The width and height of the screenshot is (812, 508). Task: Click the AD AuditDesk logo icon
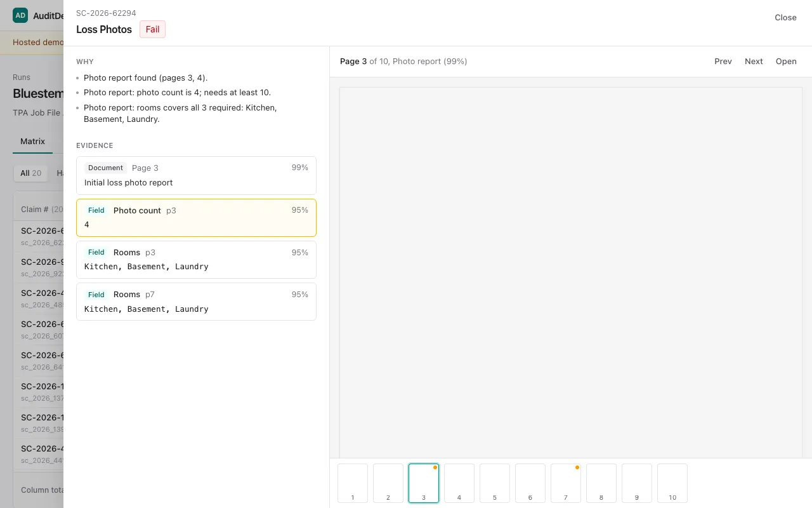coord(20,15)
